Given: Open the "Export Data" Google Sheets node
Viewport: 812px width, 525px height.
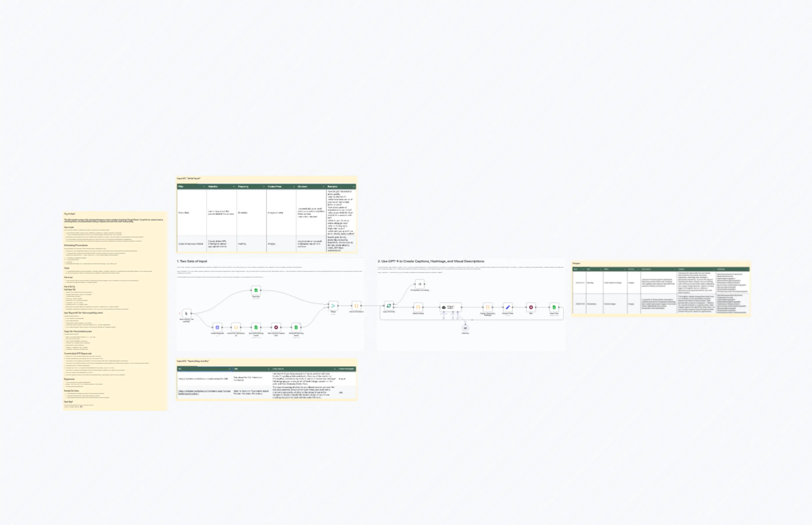Looking at the screenshot, I should point(554,307).
